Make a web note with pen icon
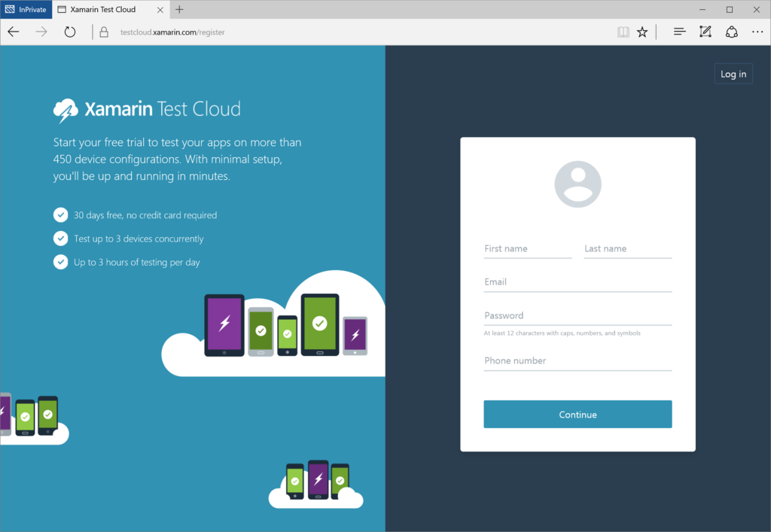This screenshot has width=771, height=532. [x=705, y=32]
